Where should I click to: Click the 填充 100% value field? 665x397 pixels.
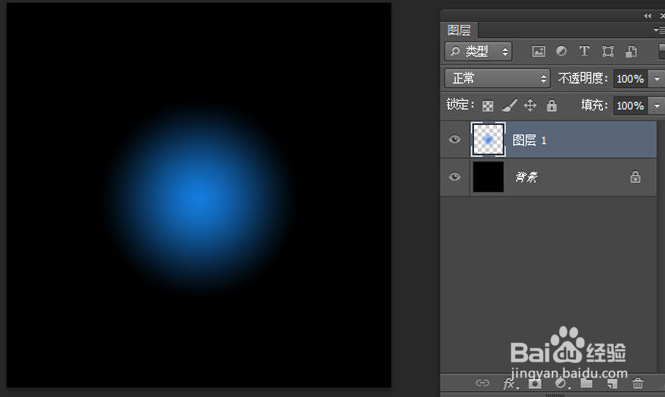(630, 106)
